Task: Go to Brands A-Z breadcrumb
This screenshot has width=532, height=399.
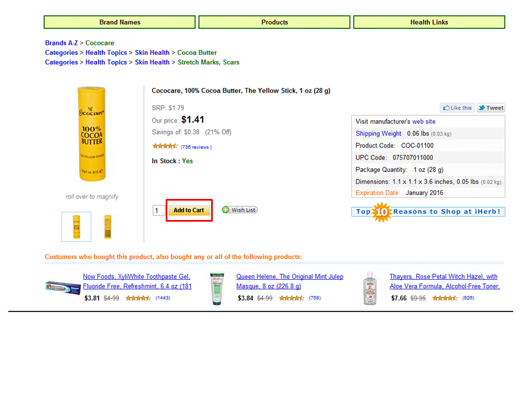Action: point(62,43)
